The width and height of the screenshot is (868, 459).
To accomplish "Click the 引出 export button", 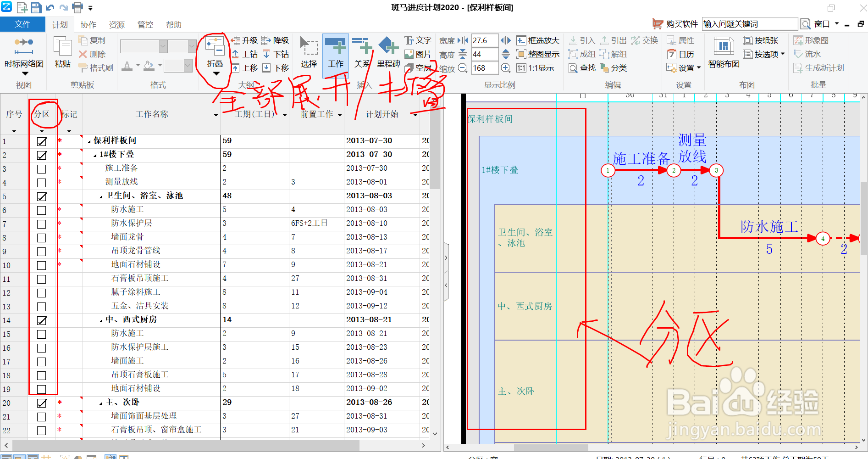I will coord(613,40).
